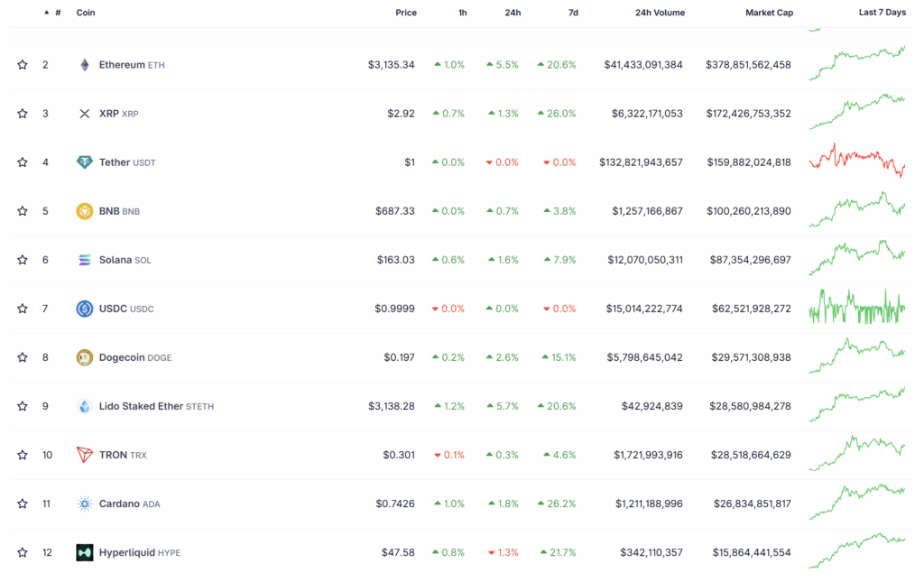Image resolution: width=924 pixels, height=573 pixels.
Task: Click USDC's price $0.9999
Action: click(394, 309)
